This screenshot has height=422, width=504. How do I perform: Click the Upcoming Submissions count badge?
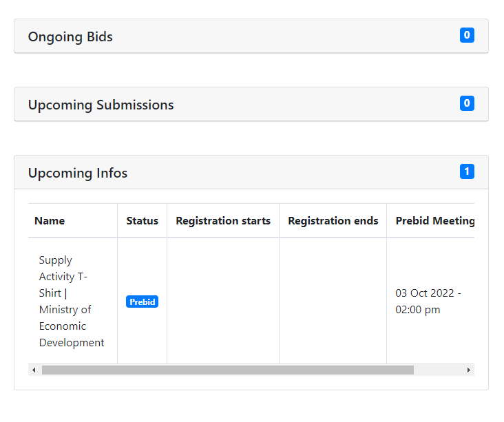coord(467,103)
